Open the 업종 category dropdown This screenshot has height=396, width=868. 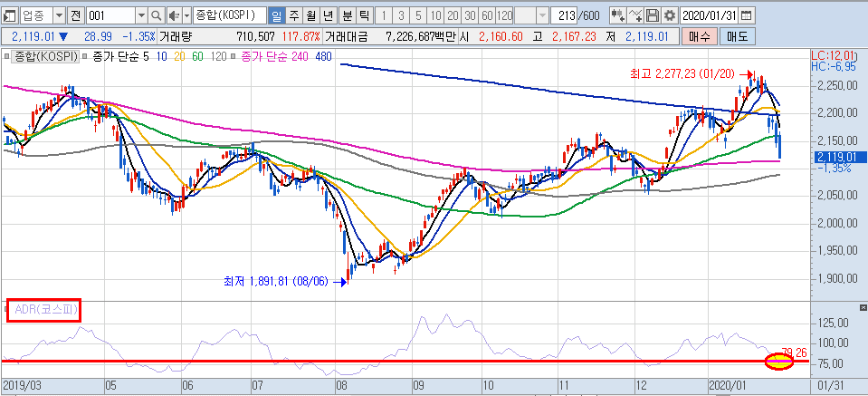[59, 15]
